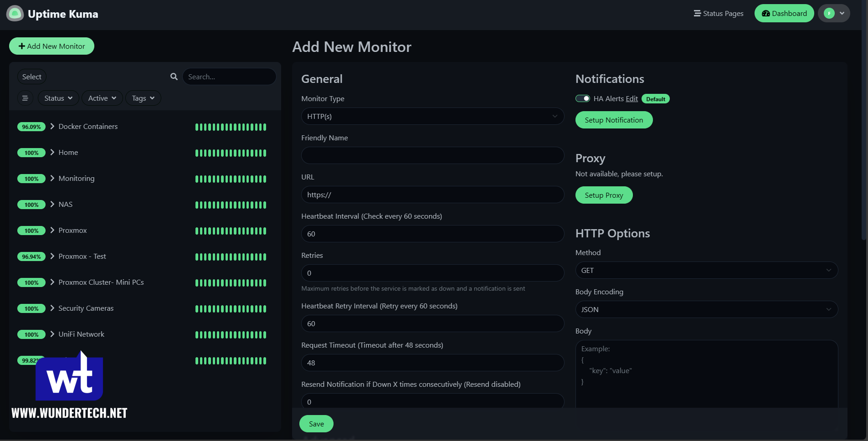Open the profile dropdown chevron
This screenshot has height=441, width=868.
[842, 13]
